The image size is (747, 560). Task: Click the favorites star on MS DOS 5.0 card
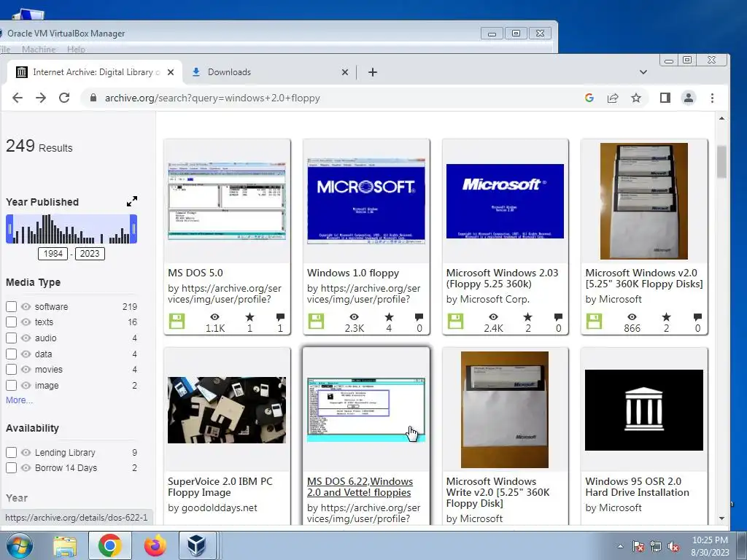click(249, 317)
